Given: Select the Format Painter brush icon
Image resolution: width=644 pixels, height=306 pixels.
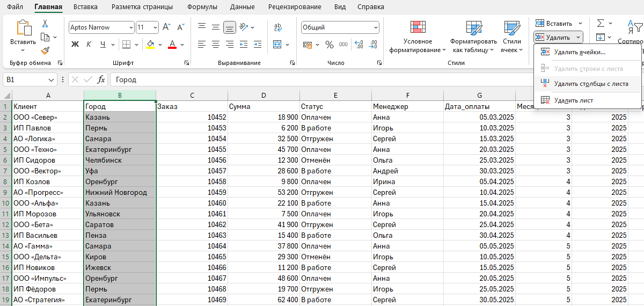Looking at the screenshot, I should click(45, 51).
